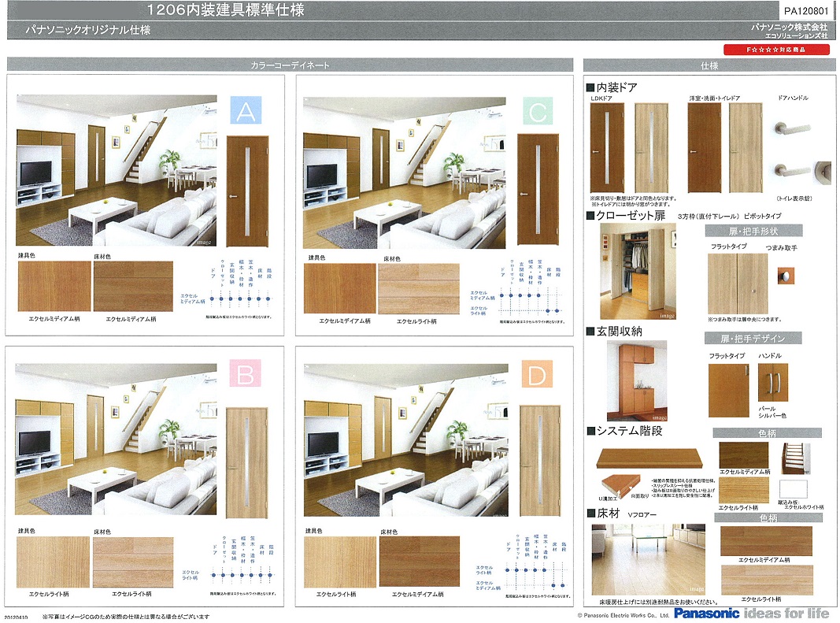Image resolution: width=840 pixels, height=623 pixels.
Task: Click the blue letter A pattern badge
Action: click(246, 112)
